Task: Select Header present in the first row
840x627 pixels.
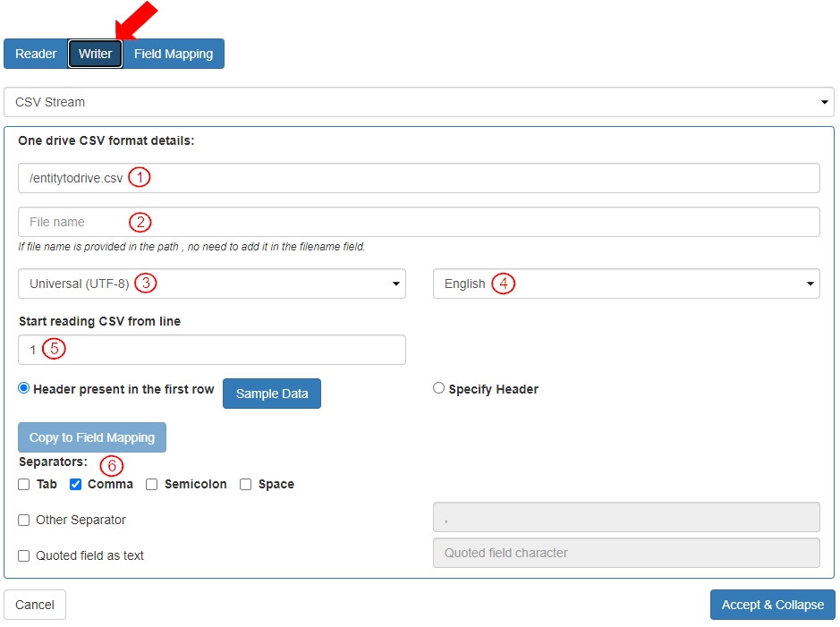Action: coord(24,388)
